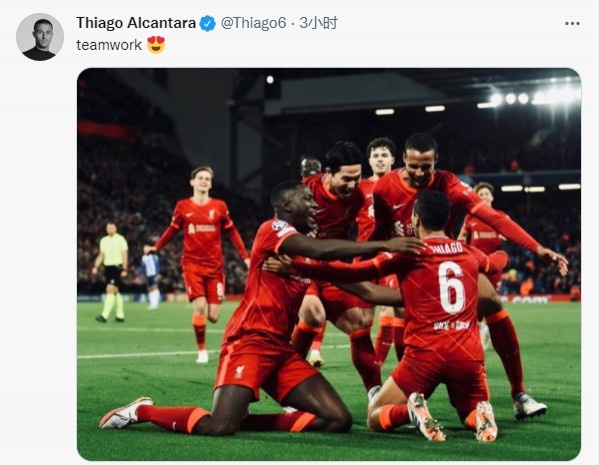This screenshot has width=599, height=465.
Task: Click the Champions League sleeve badge patch
Action: [x=280, y=225]
